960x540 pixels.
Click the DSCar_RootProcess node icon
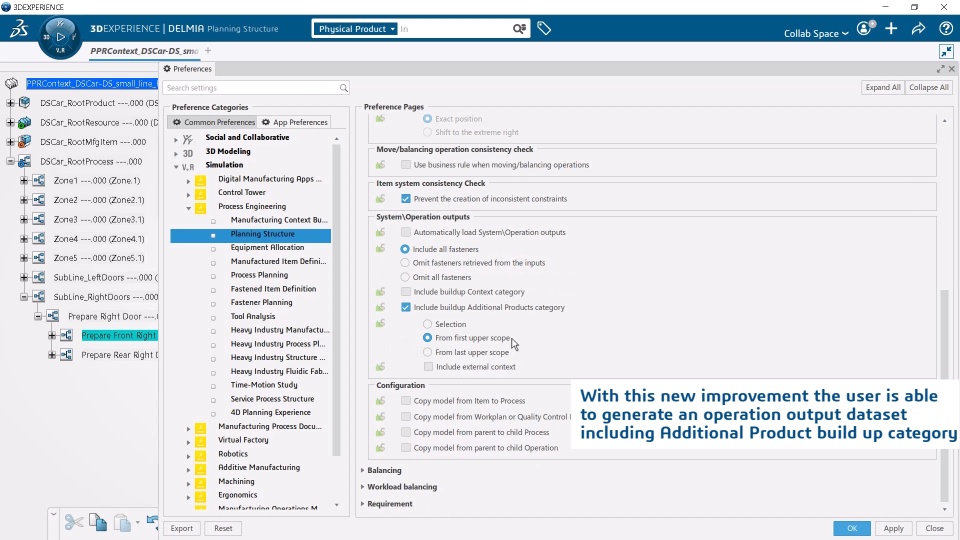24,162
